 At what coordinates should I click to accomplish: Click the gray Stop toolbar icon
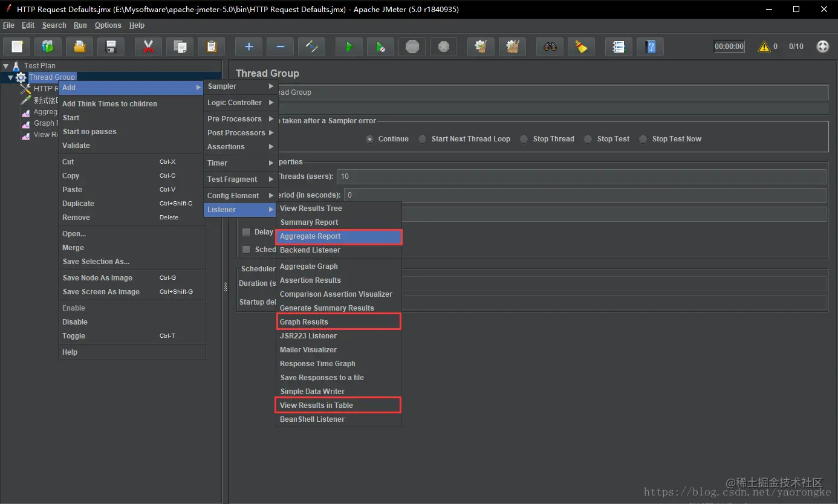[412, 47]
